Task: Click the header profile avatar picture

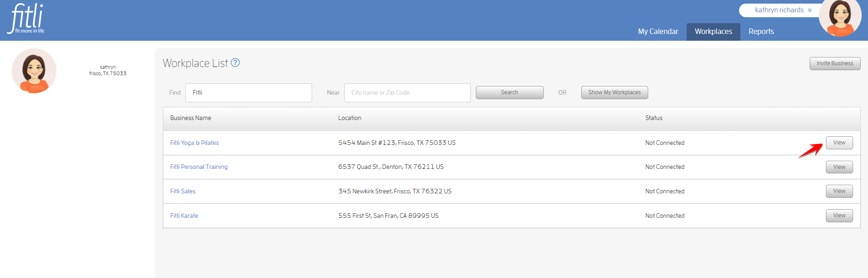Action: 840,18
